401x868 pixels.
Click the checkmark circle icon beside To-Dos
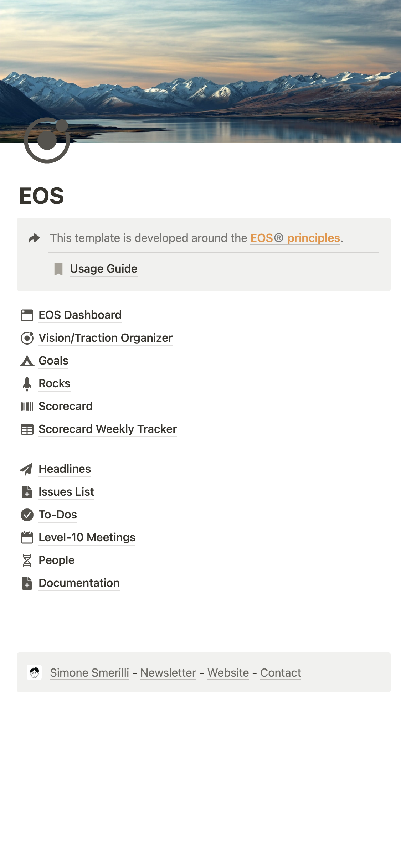(27, 515)
